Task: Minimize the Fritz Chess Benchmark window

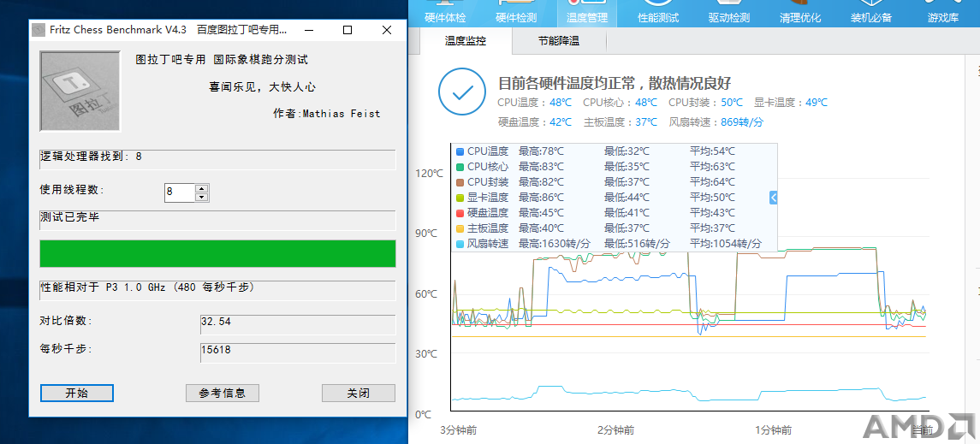Action: pos(309,30)
